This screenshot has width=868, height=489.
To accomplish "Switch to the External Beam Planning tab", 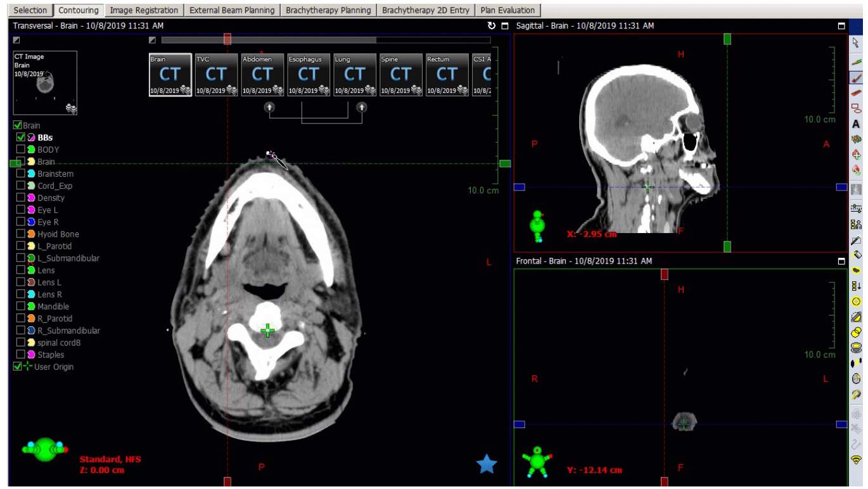I will coord(232,10).
